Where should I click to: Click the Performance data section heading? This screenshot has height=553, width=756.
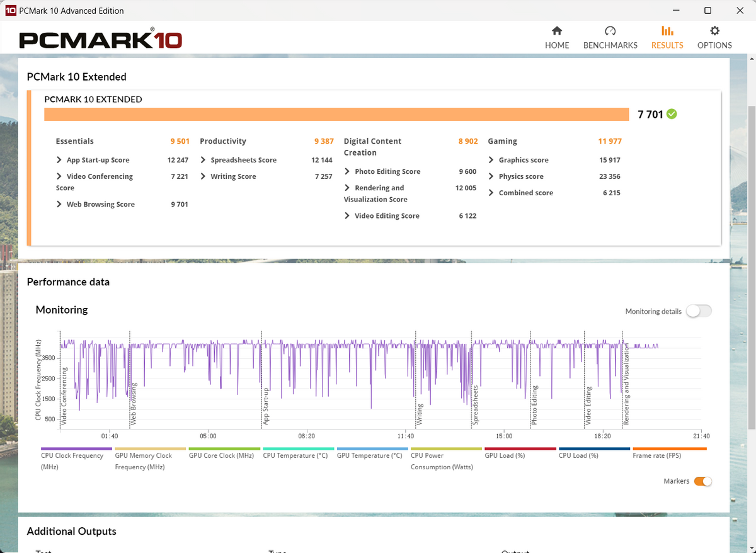[68, 282]
